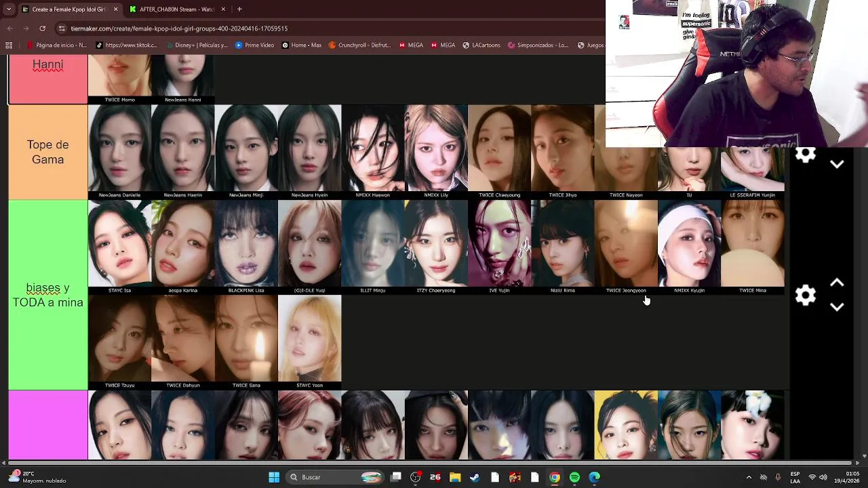The image size is (868, 488).
Task: Edit the Tope de Gama tier label
Action: point(47,152)
